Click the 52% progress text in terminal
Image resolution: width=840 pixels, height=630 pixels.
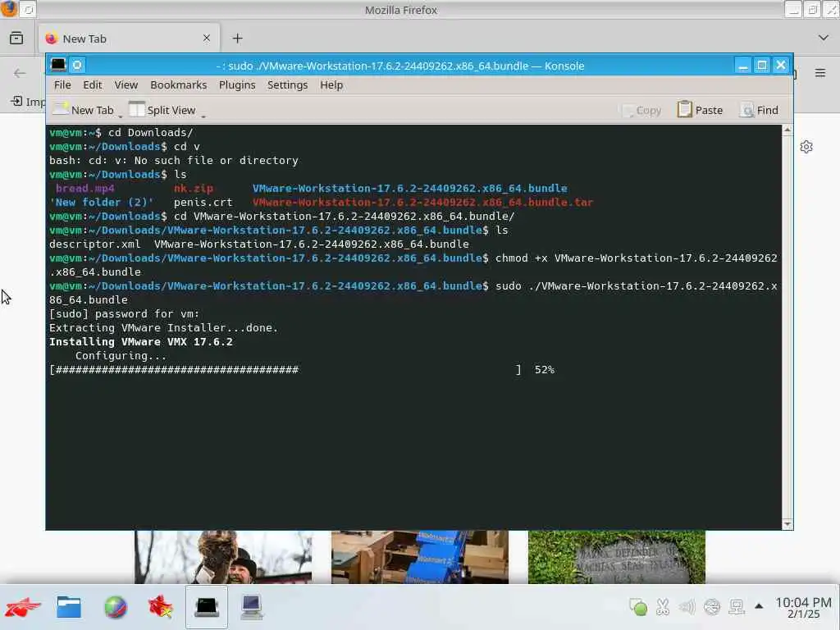[x=545, y=370]
